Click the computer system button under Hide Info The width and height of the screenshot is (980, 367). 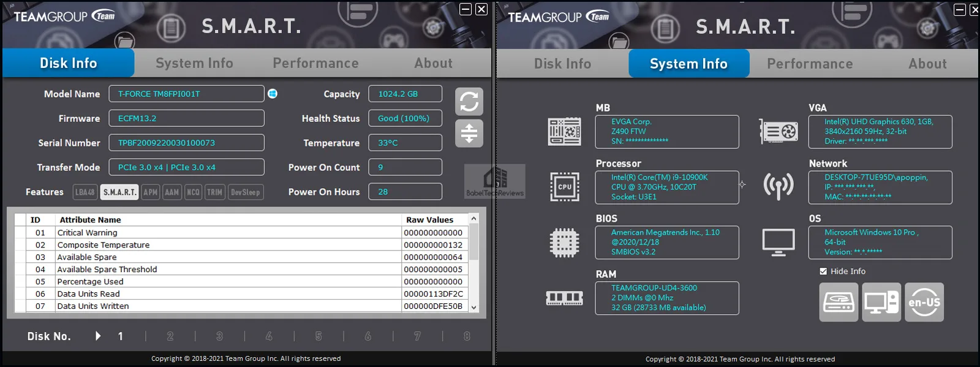point(881,302)
